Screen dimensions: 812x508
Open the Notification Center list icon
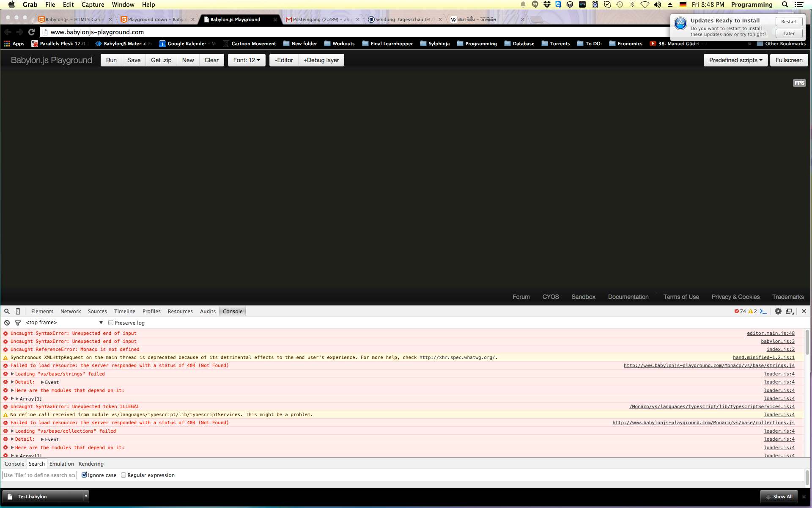coord(799,5)
